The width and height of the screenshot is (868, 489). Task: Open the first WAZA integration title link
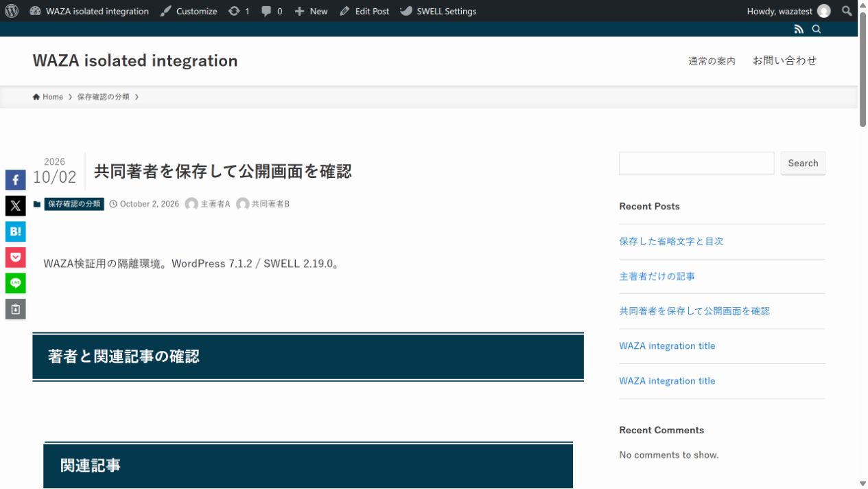[667, 346]
